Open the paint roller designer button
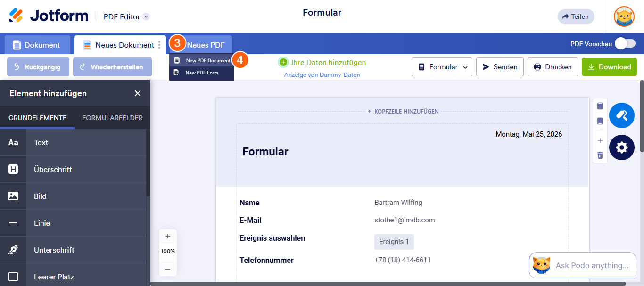The image size is (644, 286). point(622,115)
